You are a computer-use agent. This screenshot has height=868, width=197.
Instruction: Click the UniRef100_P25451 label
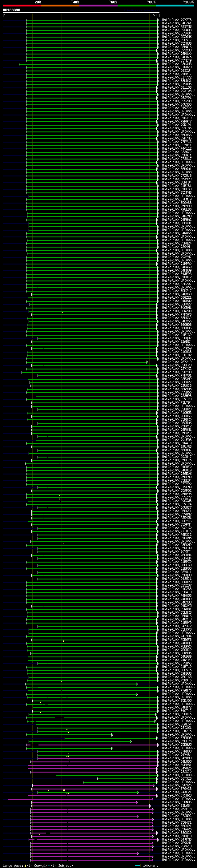point(176,518)
